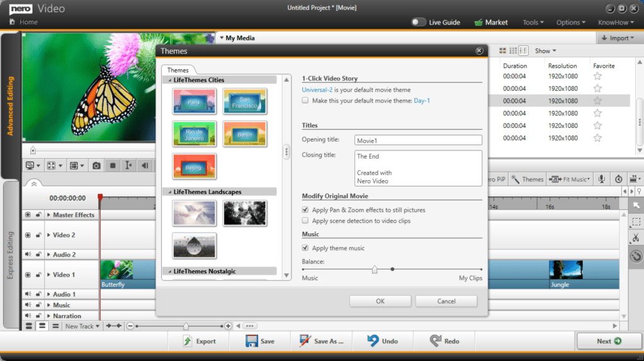Take a snapshot with the camera icon

click(96, 166)
